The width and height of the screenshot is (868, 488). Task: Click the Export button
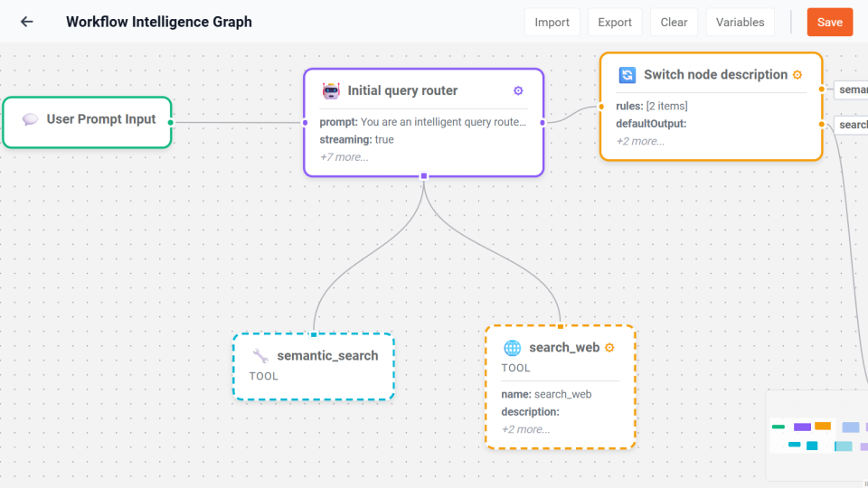(615, 23)
